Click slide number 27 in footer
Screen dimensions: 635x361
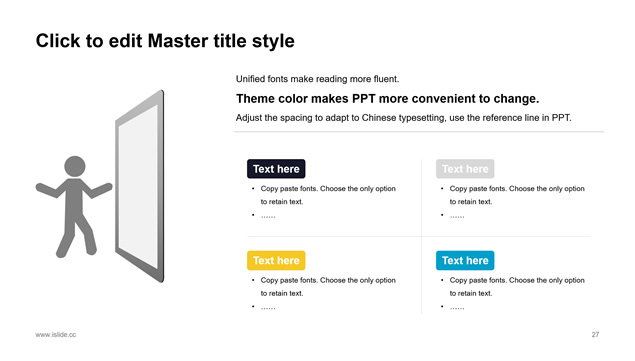(595, 335)
